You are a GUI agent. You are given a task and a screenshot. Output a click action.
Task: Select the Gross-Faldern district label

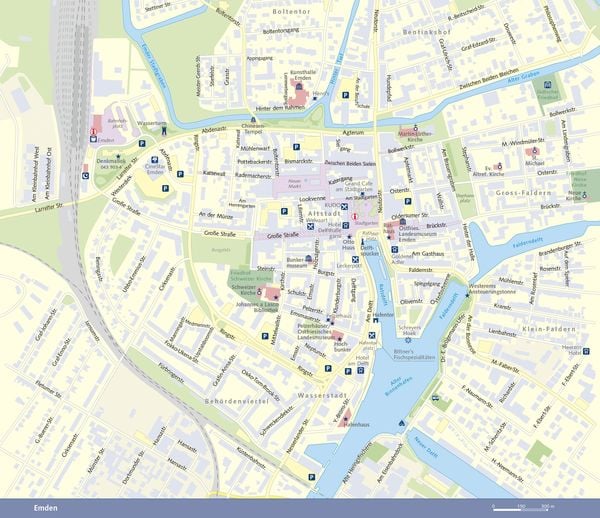tap(523, 193)
